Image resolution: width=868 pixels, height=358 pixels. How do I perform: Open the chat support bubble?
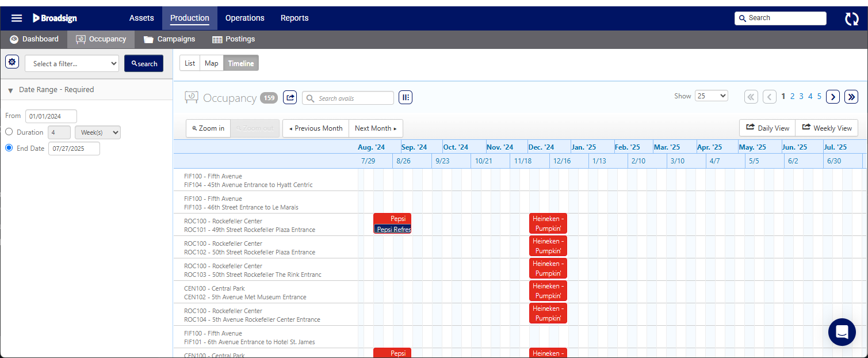[x=842, y=332]
